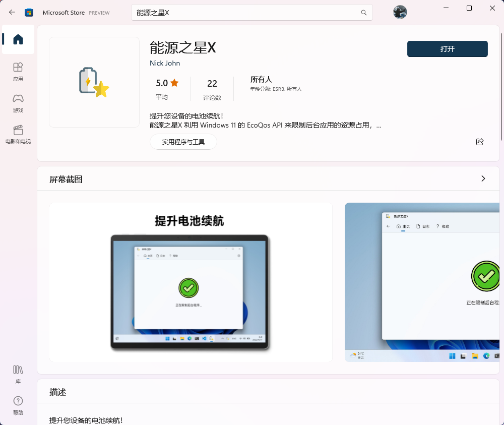504x425 pixels.
Task: Click the 屏幕截图 section heading
Action: pos(66,179)
